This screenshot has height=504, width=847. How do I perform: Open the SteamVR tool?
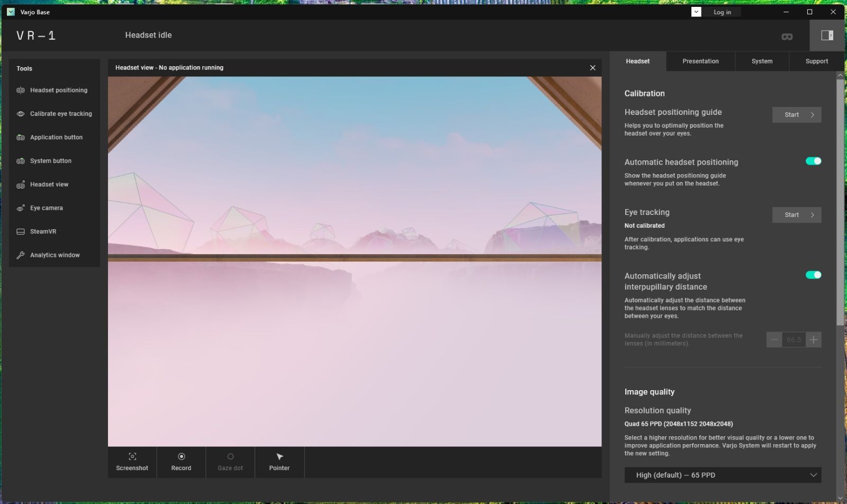(42, 231)
